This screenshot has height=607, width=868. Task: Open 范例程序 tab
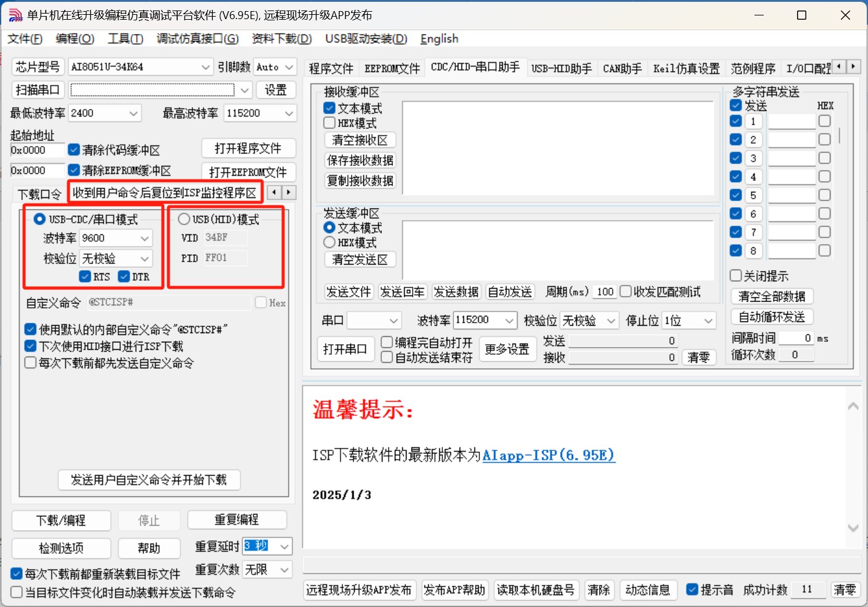(x=753, y=68)
